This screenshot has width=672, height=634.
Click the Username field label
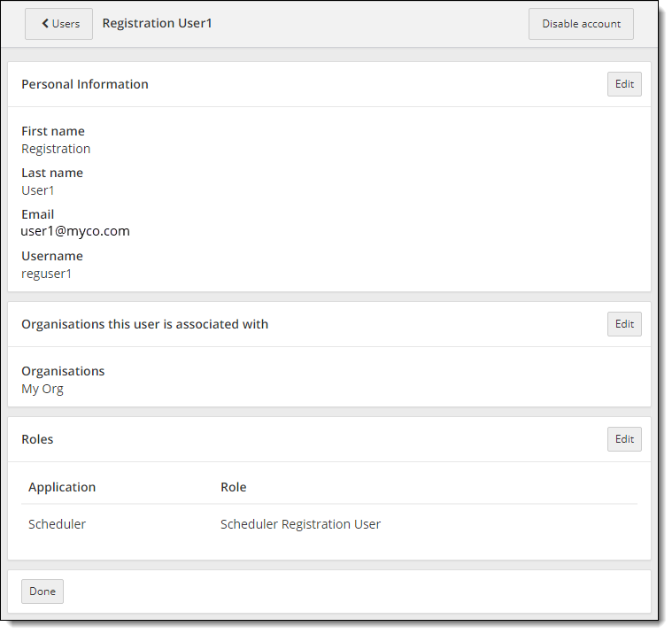(x=52, y=256)
